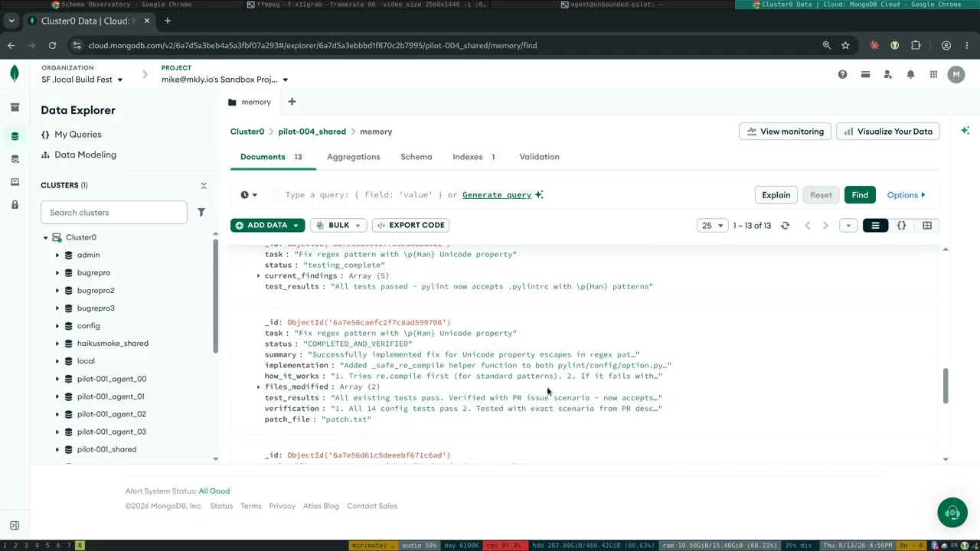Open the support chat bubble

pyautogui.click(x=952, y=513)
